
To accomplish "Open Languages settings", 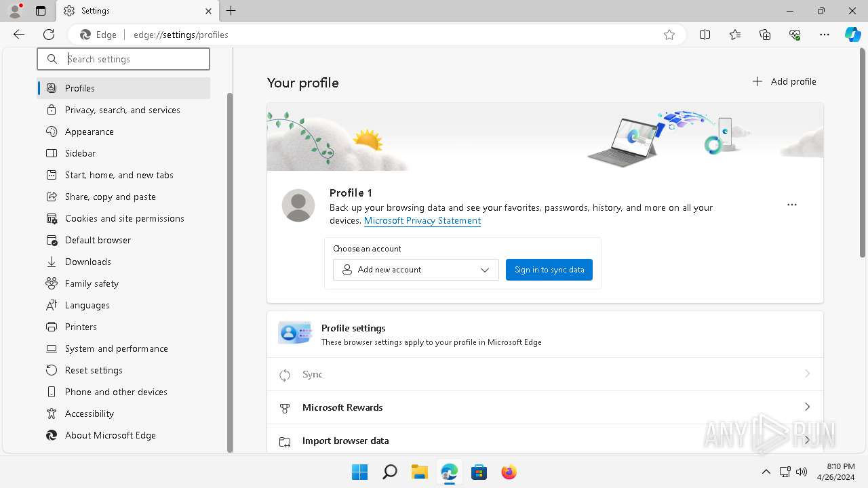I will [x=123, y=305].
